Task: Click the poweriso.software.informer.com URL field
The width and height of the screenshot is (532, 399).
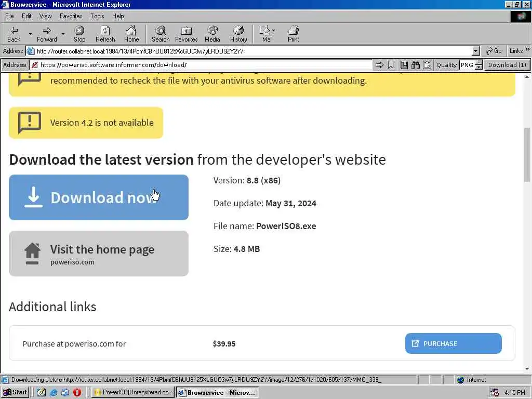Action: click(201, 65)
